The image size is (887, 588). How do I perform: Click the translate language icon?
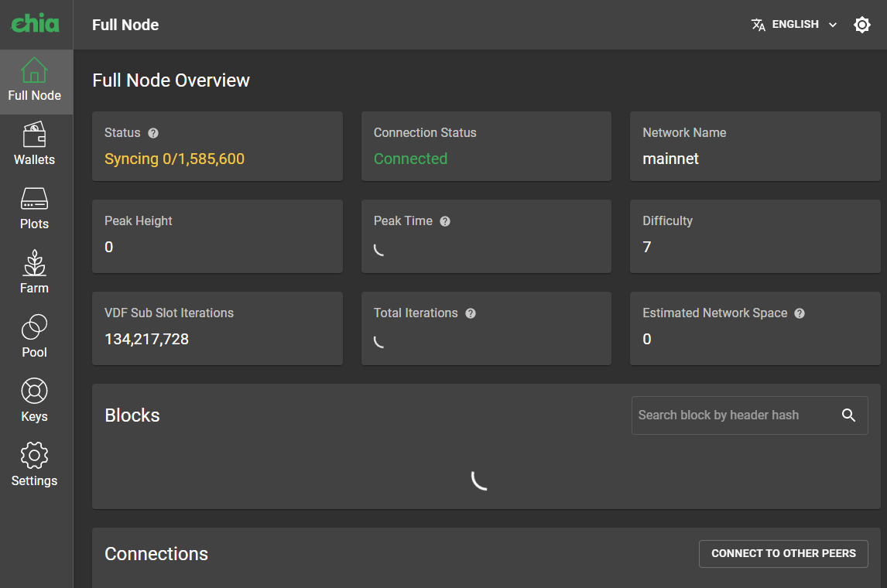tap(758, 25)
